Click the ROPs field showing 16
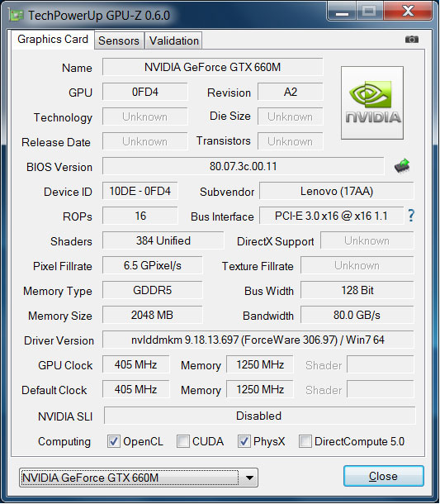Viewport: 440px width, 504px height. click(140, 216)
